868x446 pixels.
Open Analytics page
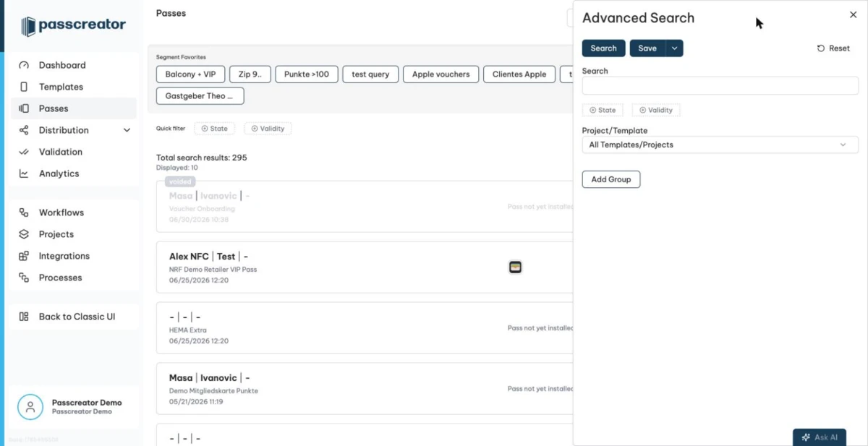[59, 173]
